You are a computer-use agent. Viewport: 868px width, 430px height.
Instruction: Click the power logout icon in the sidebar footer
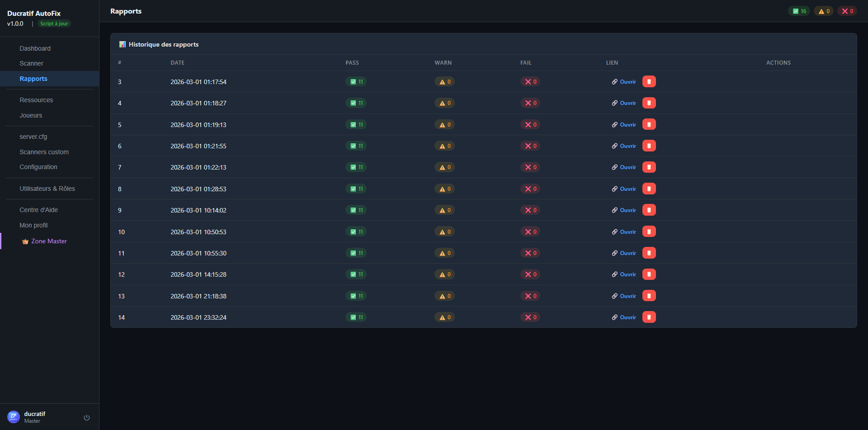[86, 417]
